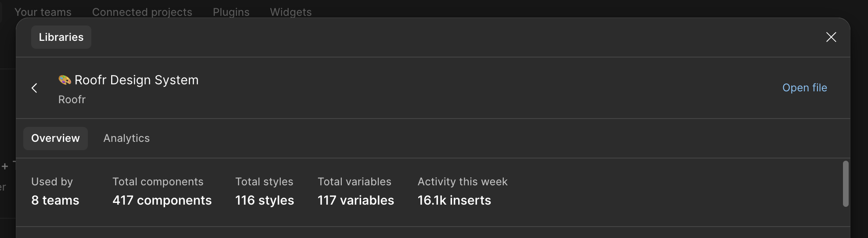Switch to the Overview tab
The width and height of the screenshot is (868, 238).
click(x=55, y=138)
